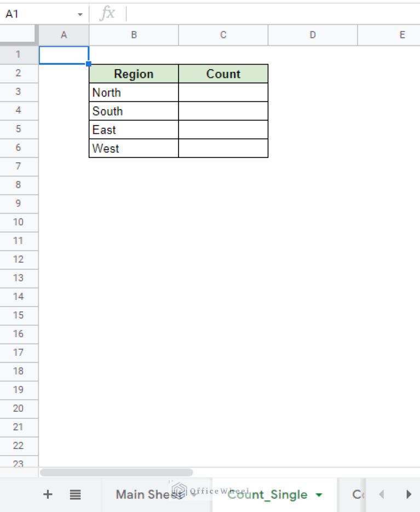Select the cell containing West
Image resolution: width=420 pixels, height=512 pixels.
pos(133,148)
